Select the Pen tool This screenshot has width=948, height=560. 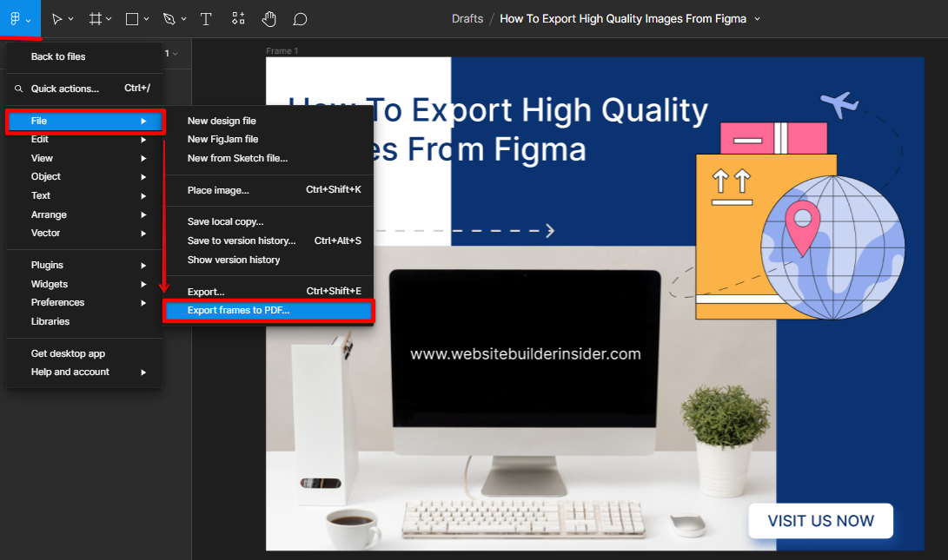tap(169, 19)
